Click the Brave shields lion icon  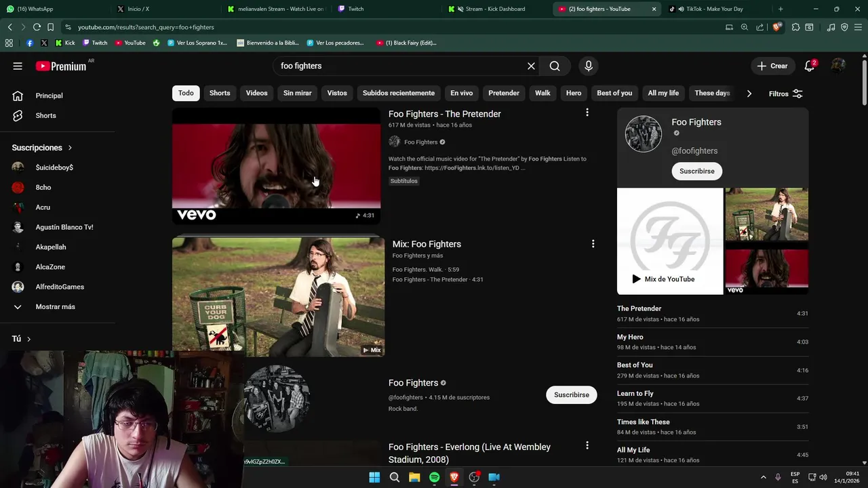777,27
